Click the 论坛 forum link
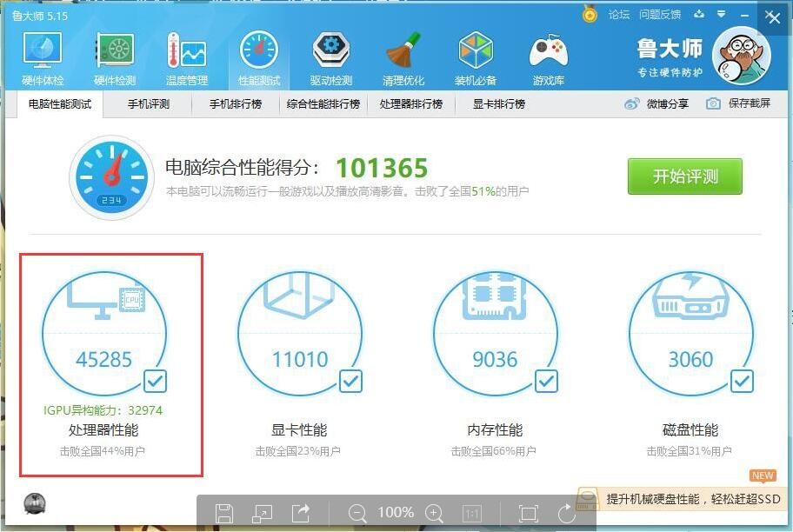This screenshot has height=532, width=793. [x=619, y=15]
